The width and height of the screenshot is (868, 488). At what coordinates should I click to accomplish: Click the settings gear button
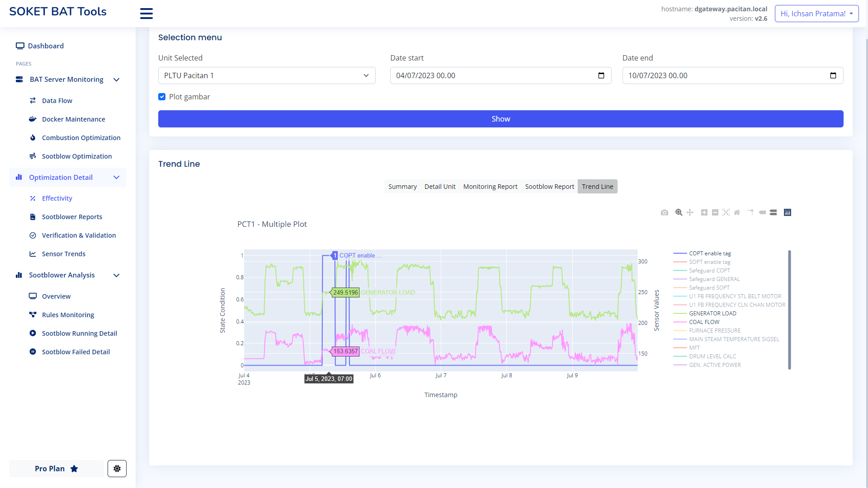coord(117,469)
